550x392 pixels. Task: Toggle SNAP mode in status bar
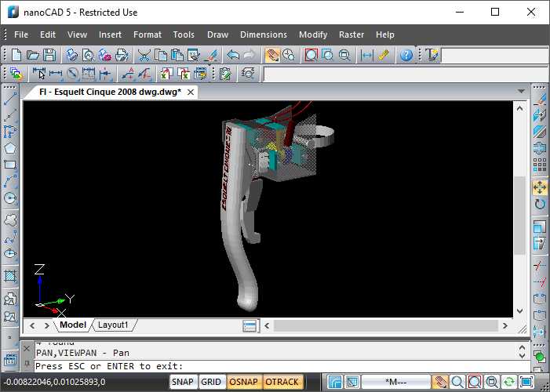click(183, 382)
